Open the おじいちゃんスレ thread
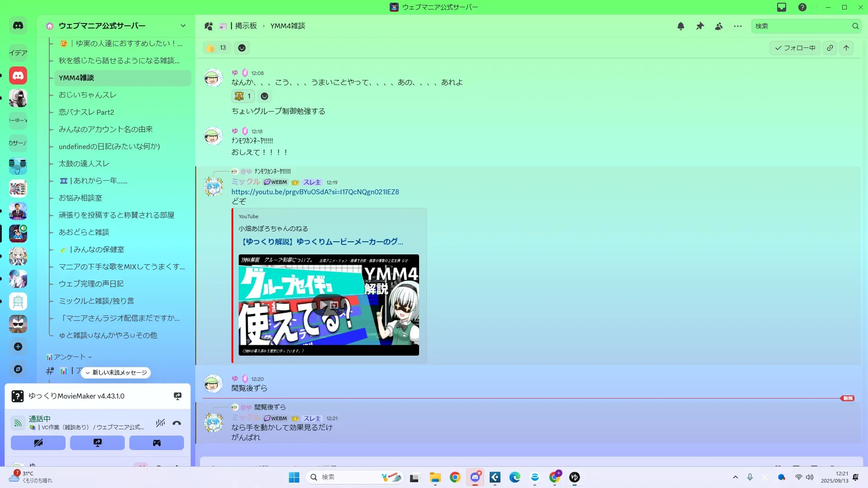868x488 pixels. 88,95
